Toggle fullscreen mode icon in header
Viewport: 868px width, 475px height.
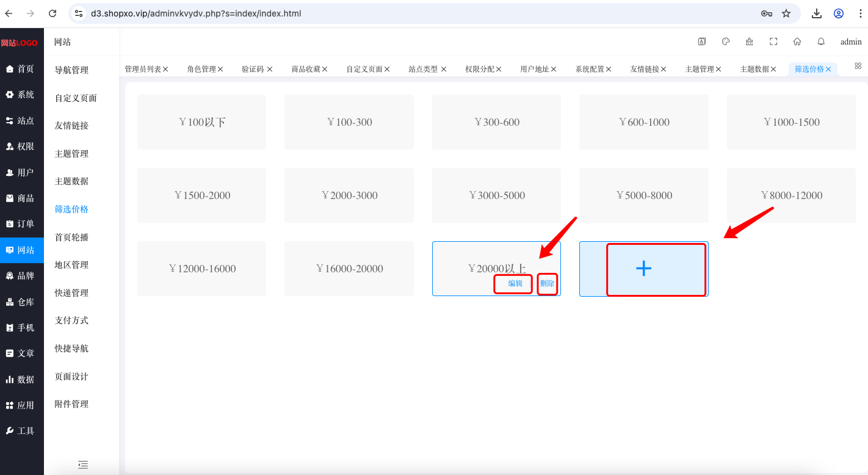click(x=773, y=42)
